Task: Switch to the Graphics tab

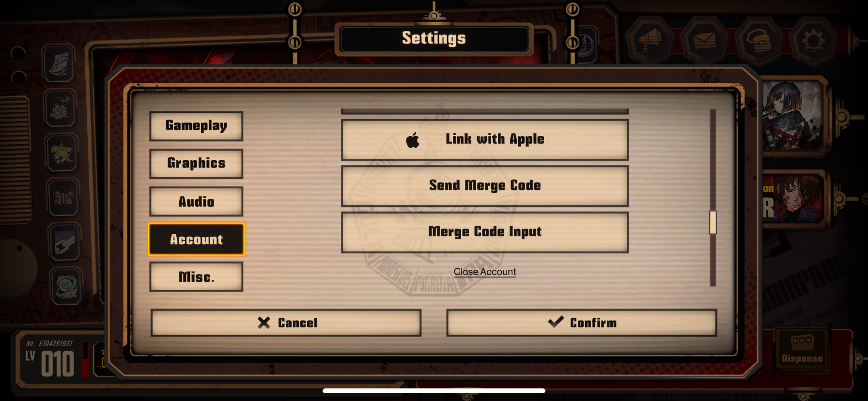Action: (x=196, y=164)
